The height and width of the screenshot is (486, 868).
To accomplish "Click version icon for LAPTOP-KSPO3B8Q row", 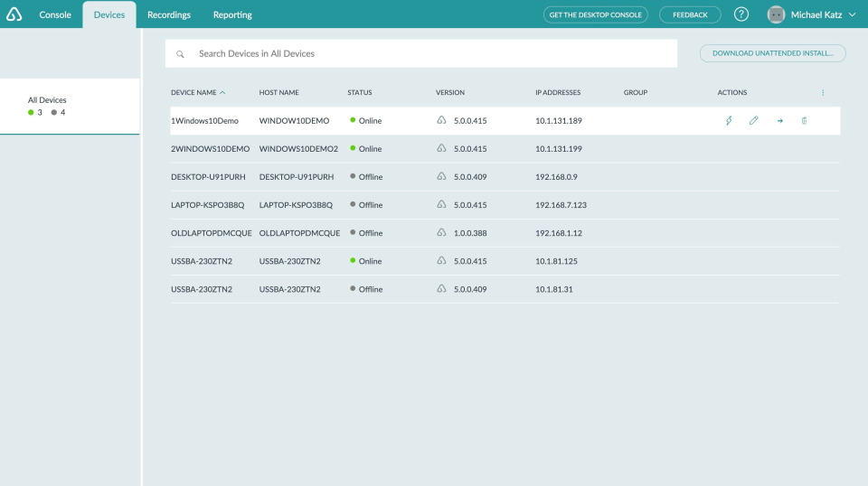I will 441,204.
